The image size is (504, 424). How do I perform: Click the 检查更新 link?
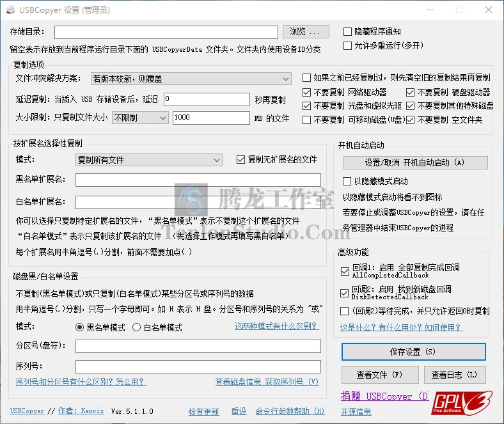(203, 411)
